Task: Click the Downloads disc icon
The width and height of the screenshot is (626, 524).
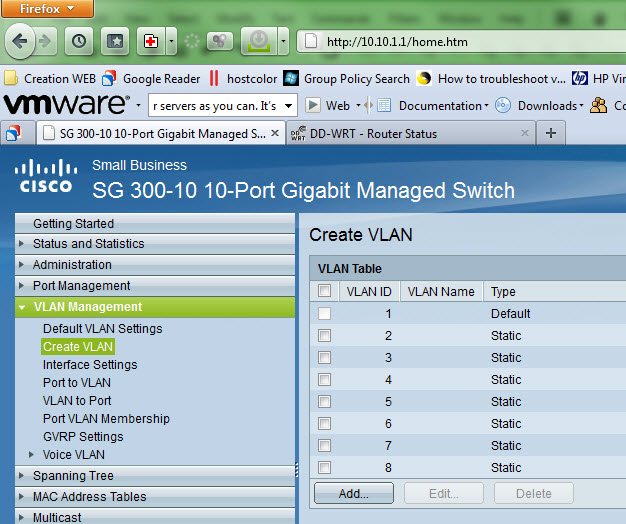Action: click(x=503, y=105)
